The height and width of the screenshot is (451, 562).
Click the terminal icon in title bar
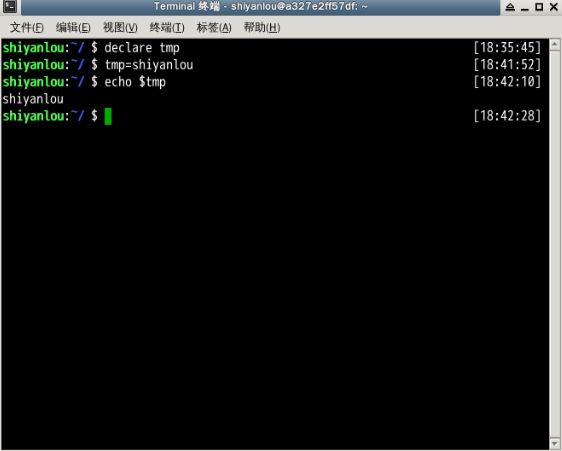[10, 7]
